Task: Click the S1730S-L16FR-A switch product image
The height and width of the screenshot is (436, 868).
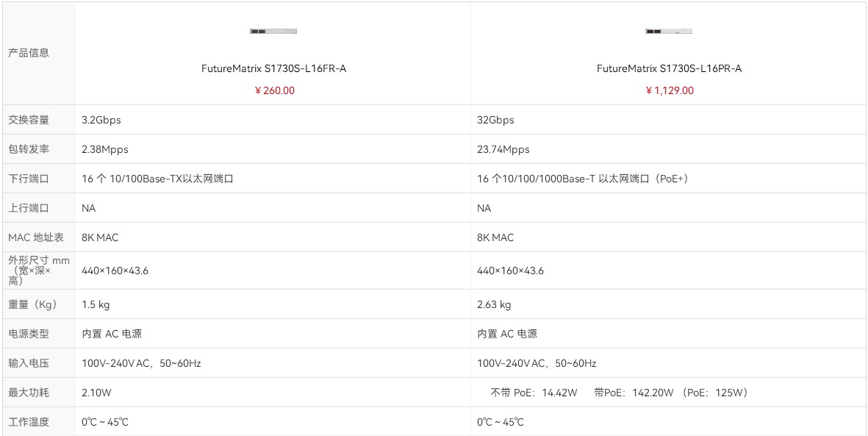Action: 273,31
